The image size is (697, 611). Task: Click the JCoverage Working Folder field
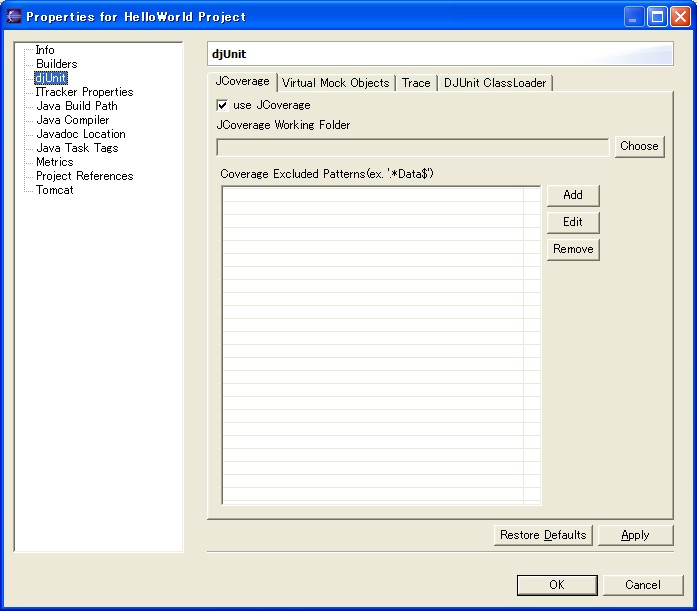[413, 147]
